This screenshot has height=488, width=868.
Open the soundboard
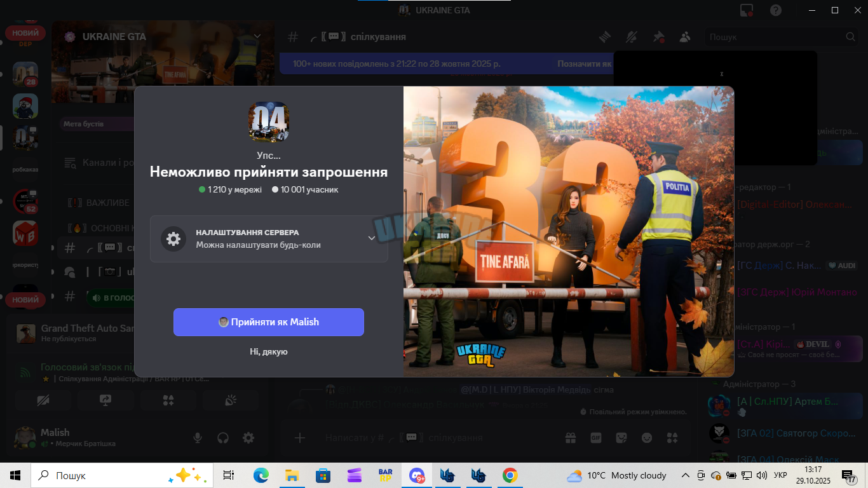[x=231, y=400]
